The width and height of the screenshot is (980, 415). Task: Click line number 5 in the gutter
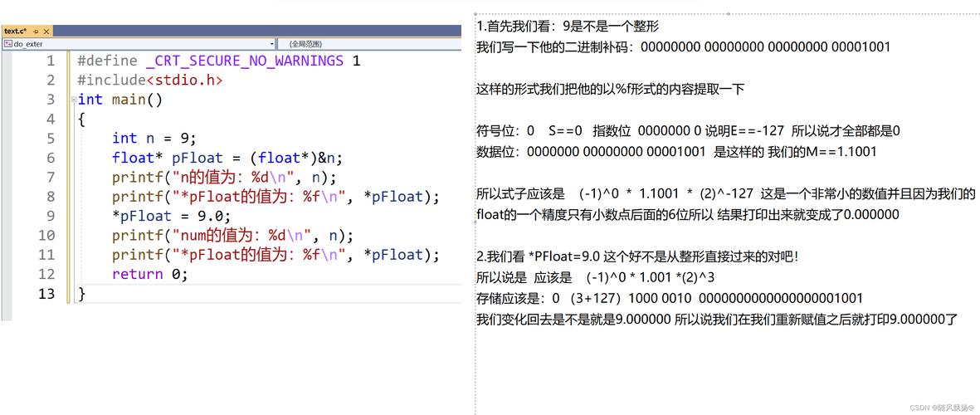(51, 139)
